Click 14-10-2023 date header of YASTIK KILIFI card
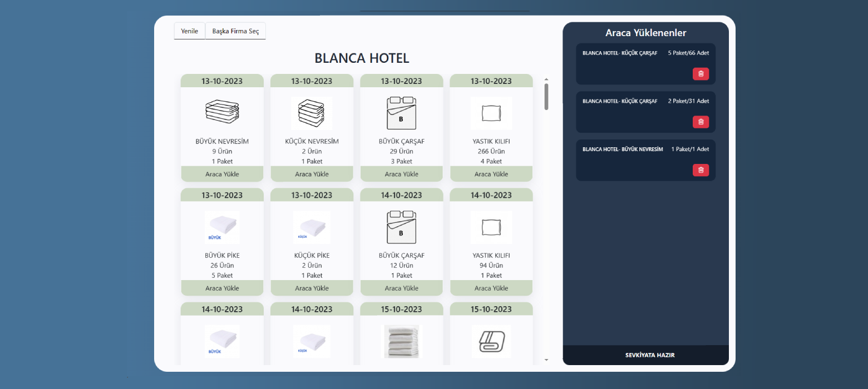This screenshot has height=389, width=868. [491, 195]
